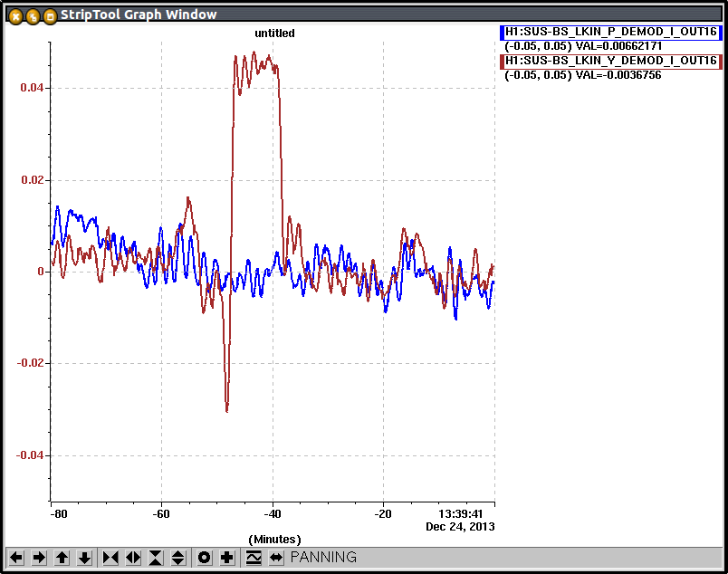Viewport: 728px width, 574px height.
Task: Toggle the double-arrow panning mode icon
Action: (x=276, y=558)
